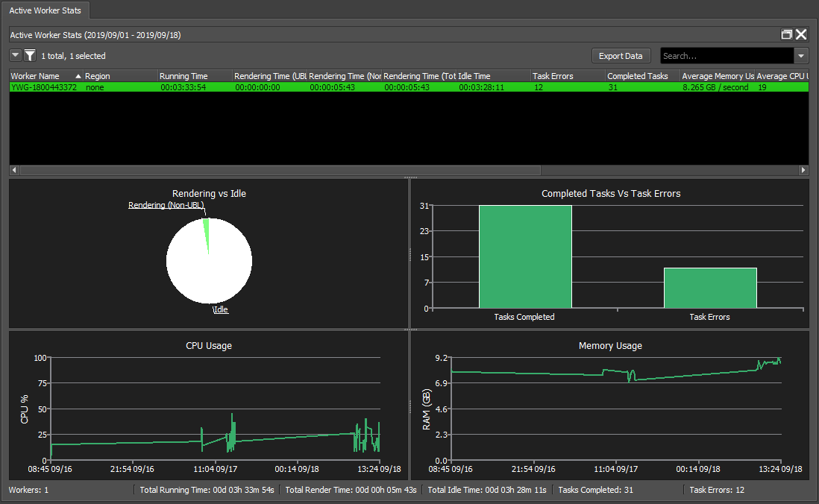
Task: Click the Completed Tasks Vs Task Errors title
Action: click(611, 193)
